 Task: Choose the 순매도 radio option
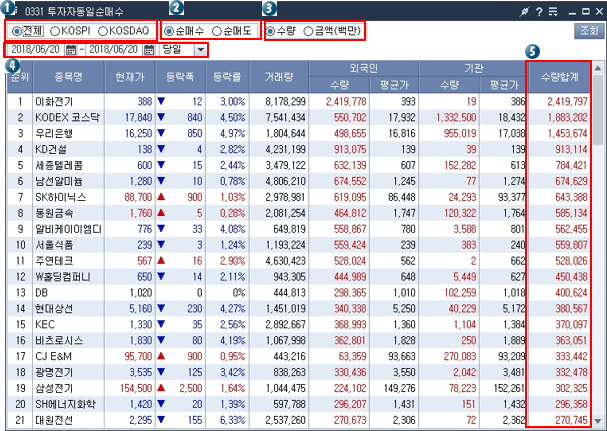217,31
